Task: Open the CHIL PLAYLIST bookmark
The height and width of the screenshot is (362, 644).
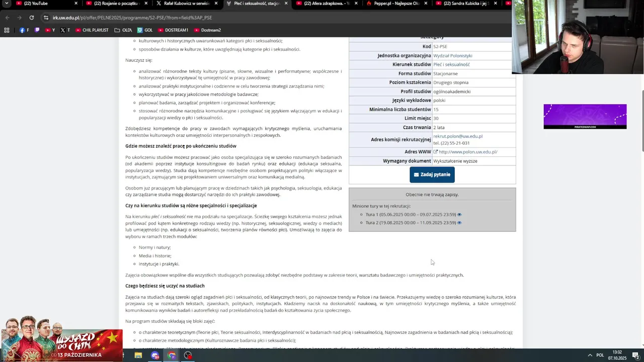Action: 92,30
